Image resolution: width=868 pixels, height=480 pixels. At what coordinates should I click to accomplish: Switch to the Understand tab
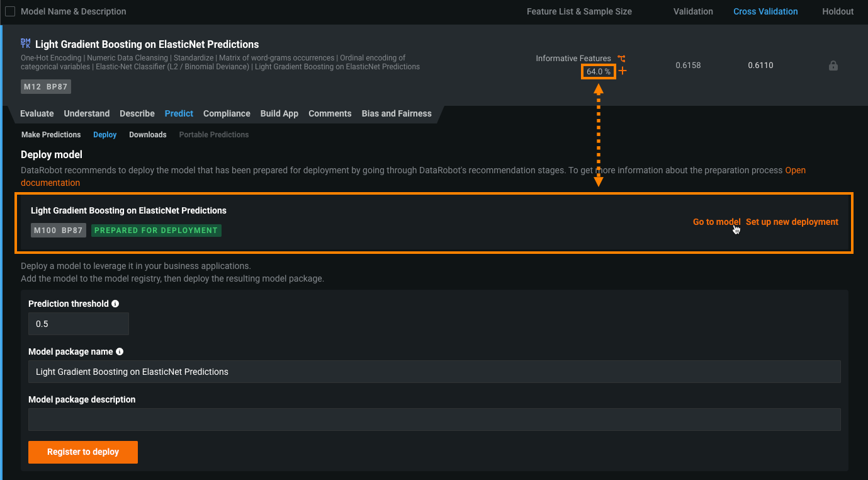click(x=87, y=113)
